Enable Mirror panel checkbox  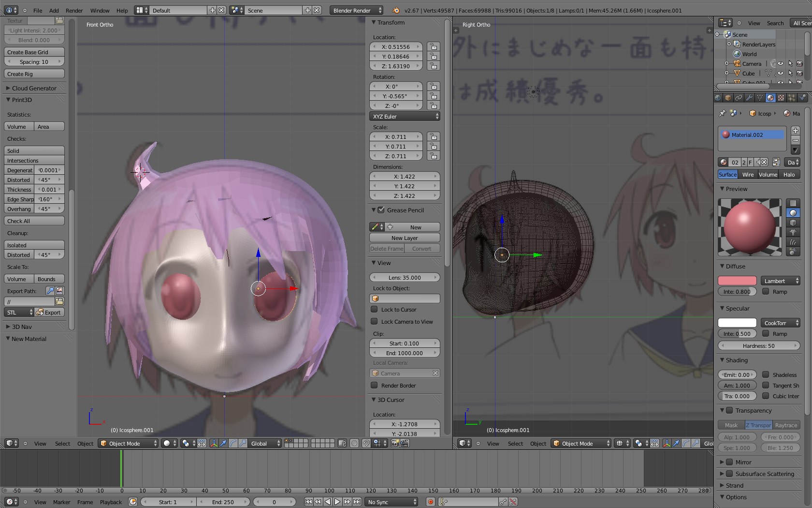coord(729,462)
